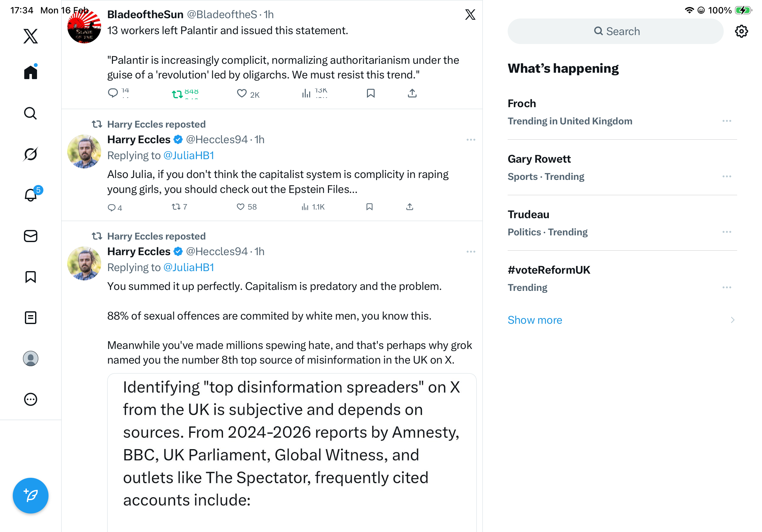Open settings gear next to search

[x=741, y=32]
